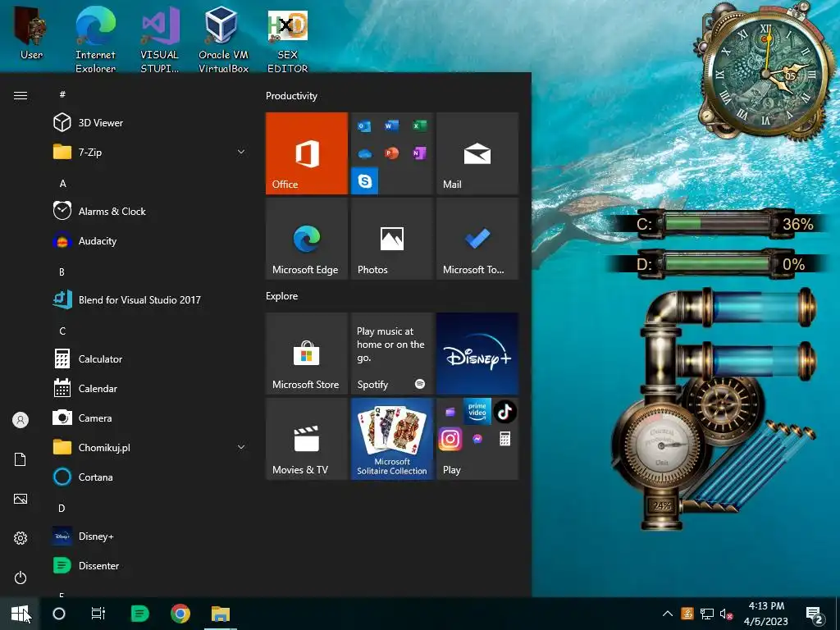
Task: Open the user account icon in Start sidebar
Action: [x=21, y=420]
